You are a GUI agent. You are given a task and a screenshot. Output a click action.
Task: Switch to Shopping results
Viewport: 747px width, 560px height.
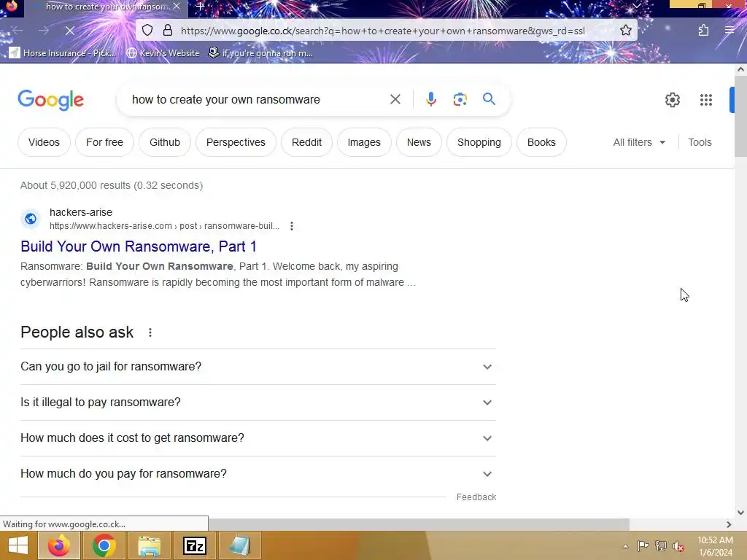(x=479, y=142)
